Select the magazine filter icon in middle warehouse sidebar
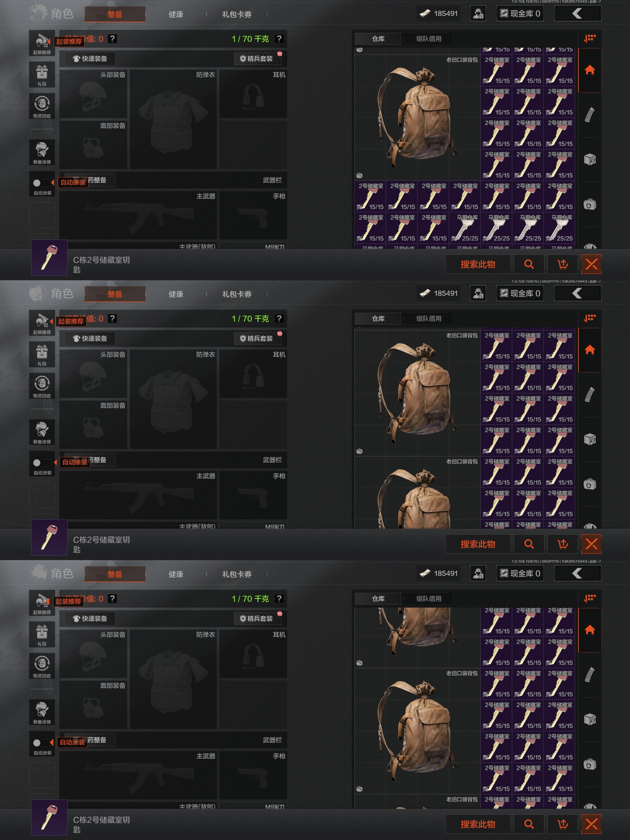Image resolution: width=630 pixels, height=840 pixels. (589, 395)
